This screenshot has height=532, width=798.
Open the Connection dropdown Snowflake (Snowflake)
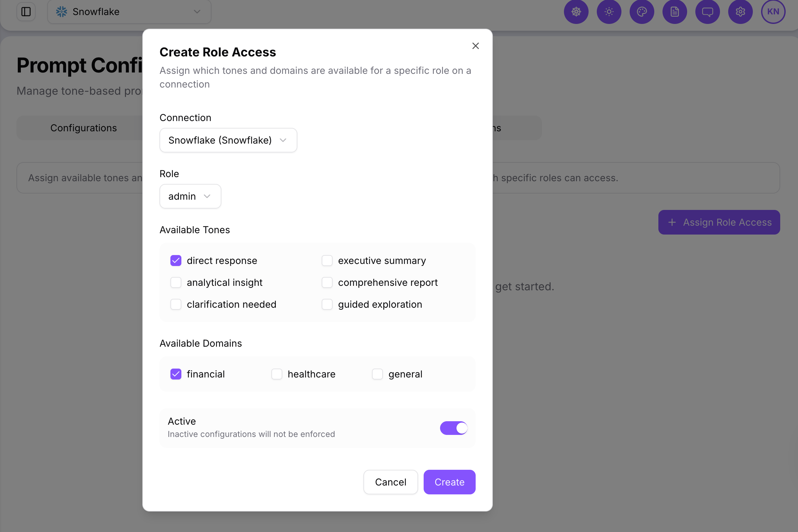coord(228,140)
